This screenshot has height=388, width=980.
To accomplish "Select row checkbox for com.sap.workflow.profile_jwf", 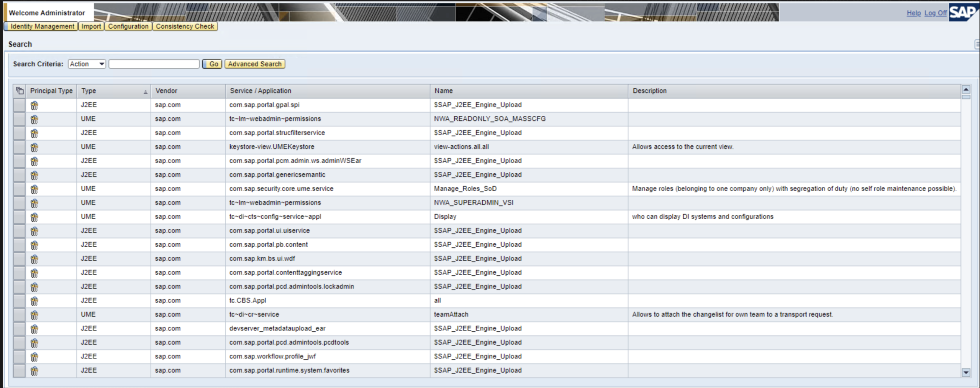I will (x=19, y=357).
